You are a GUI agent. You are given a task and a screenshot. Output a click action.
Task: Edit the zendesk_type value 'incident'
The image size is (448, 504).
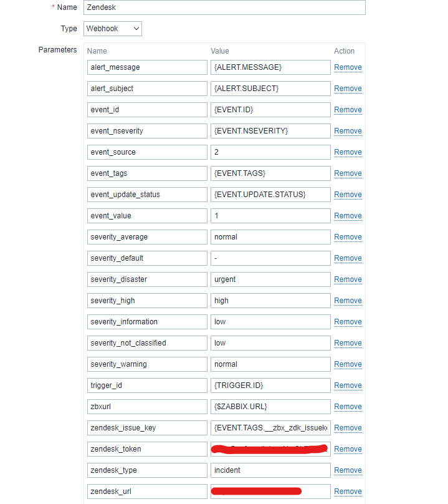[x=270, y=470]
